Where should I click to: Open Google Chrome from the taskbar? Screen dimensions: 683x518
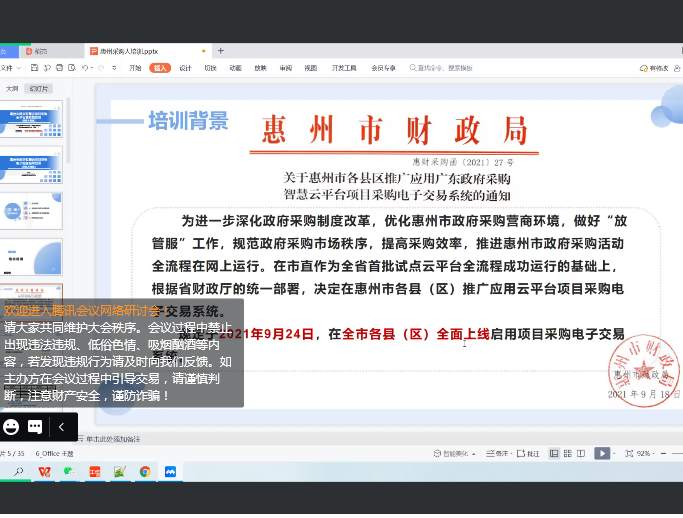(145, 472)
